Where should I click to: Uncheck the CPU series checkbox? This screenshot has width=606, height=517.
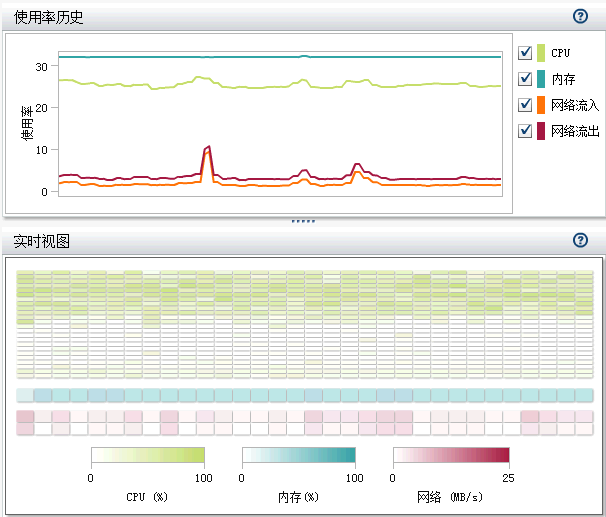click(525, 53)
